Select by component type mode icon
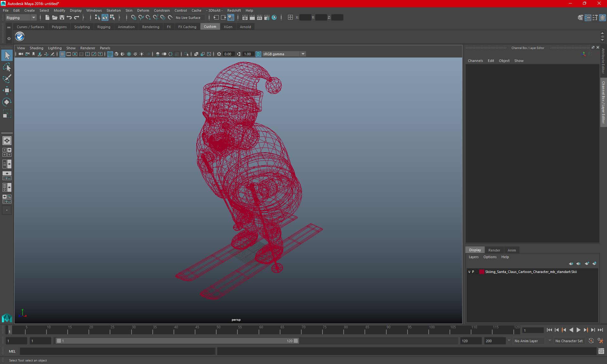This screenshot has height=364, width=607. tap(112, 18)
